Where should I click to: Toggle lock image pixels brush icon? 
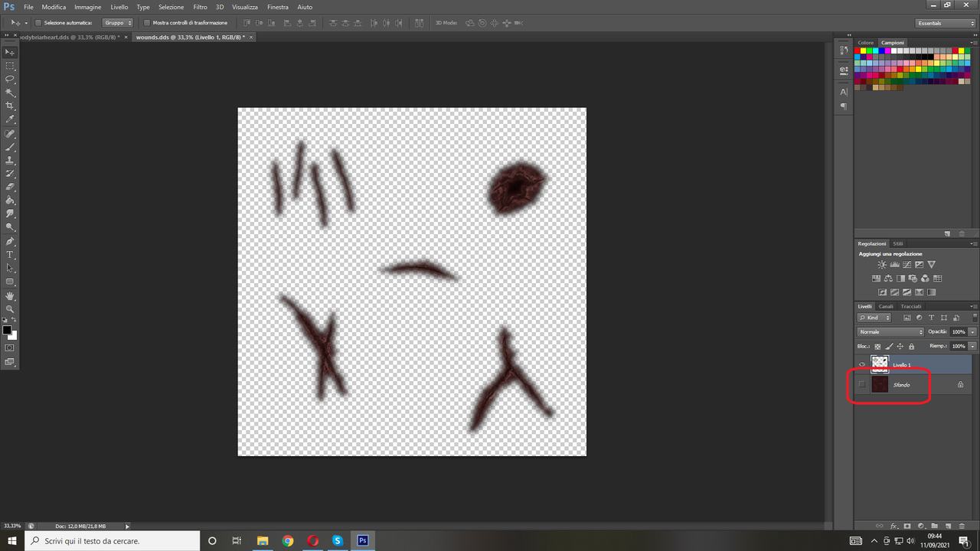tap(889, 347)
